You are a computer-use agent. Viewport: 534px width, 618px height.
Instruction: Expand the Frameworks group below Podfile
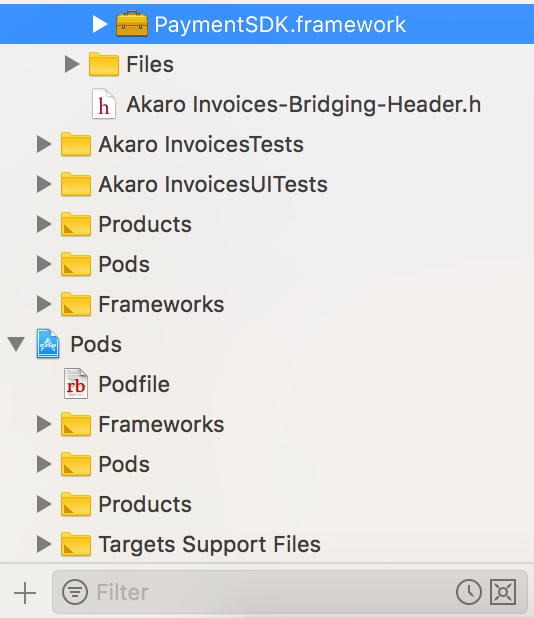point(44,424)
